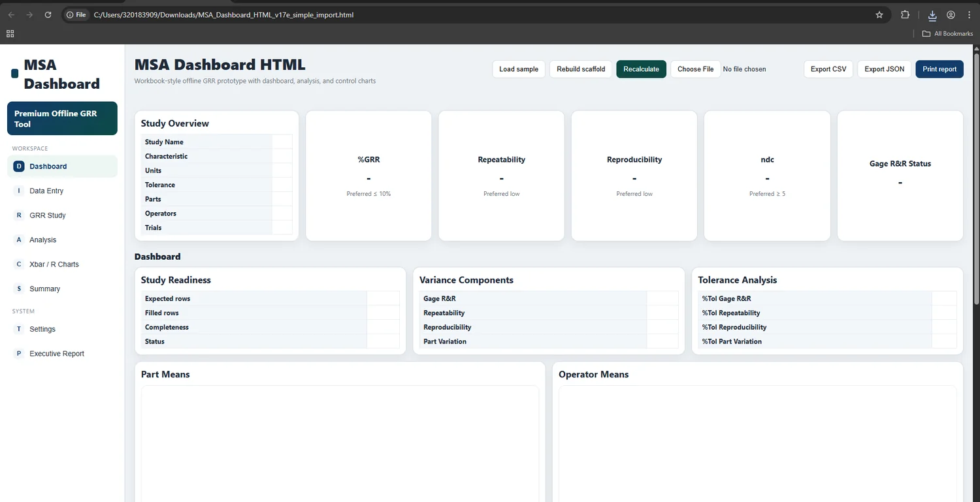The height and width of the screenshot is (502, 980).
Task: Click Rebuild scaffold button
Action: 581,69
